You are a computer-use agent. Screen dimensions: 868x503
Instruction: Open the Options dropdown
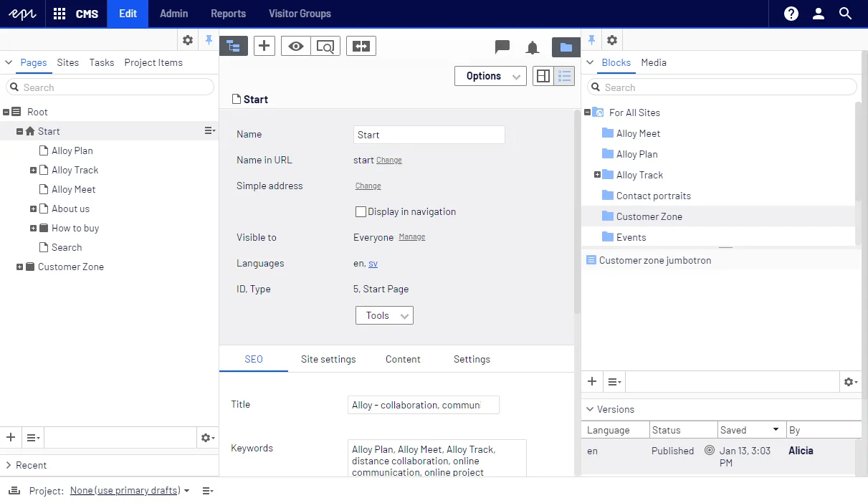coord(490,76)
